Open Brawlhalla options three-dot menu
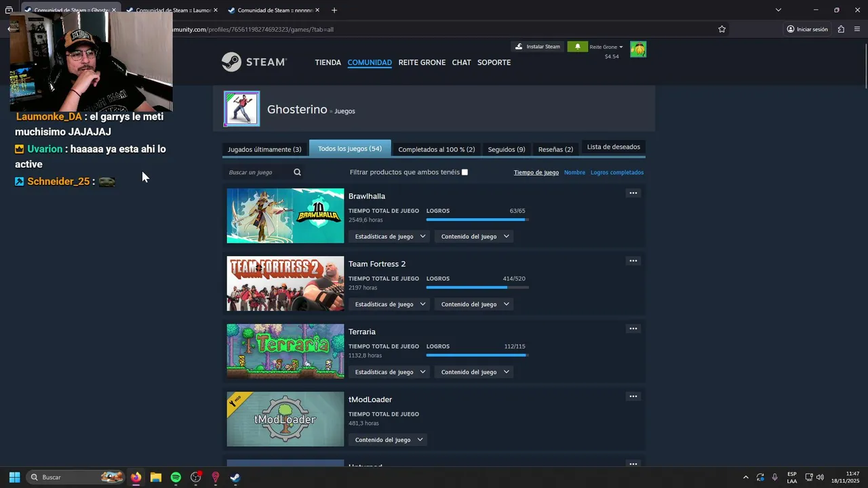 pos(633,193)
